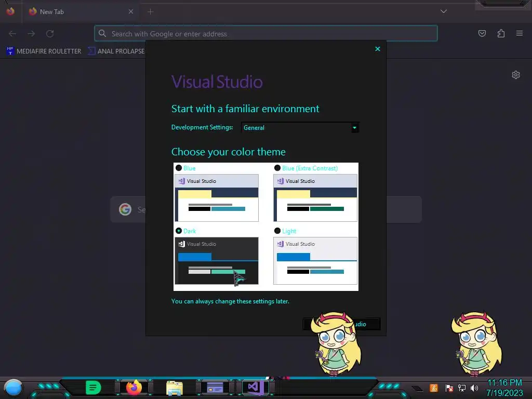
Task: Select the Blue color theme radio button
Action: click(179, 168)
